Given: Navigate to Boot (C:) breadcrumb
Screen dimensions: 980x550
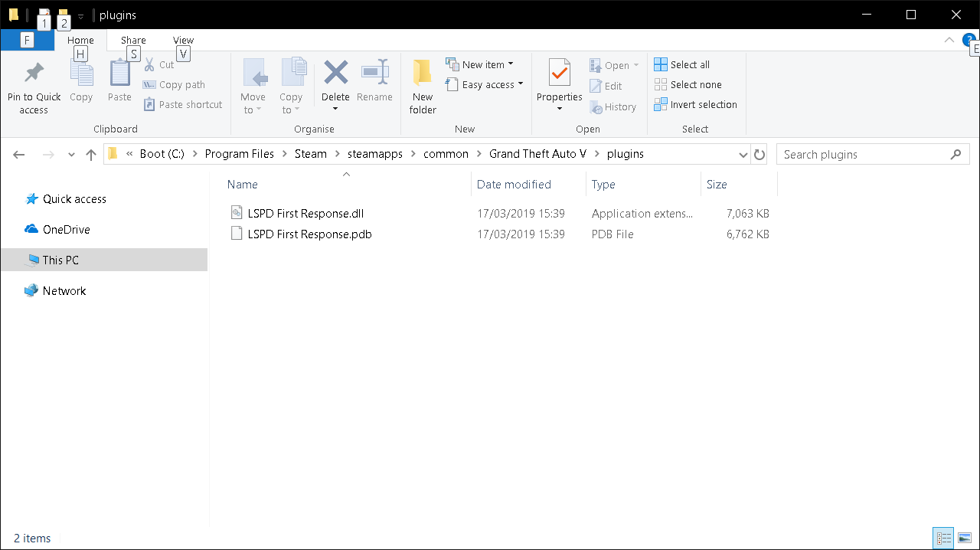Looking at the screenshot, I should click(162, 154).
